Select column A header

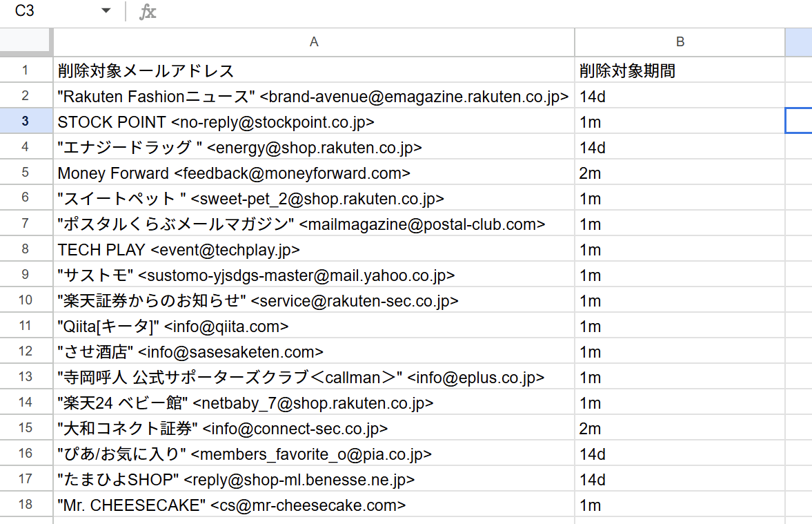pyautogui.click(x=314, y=42)
